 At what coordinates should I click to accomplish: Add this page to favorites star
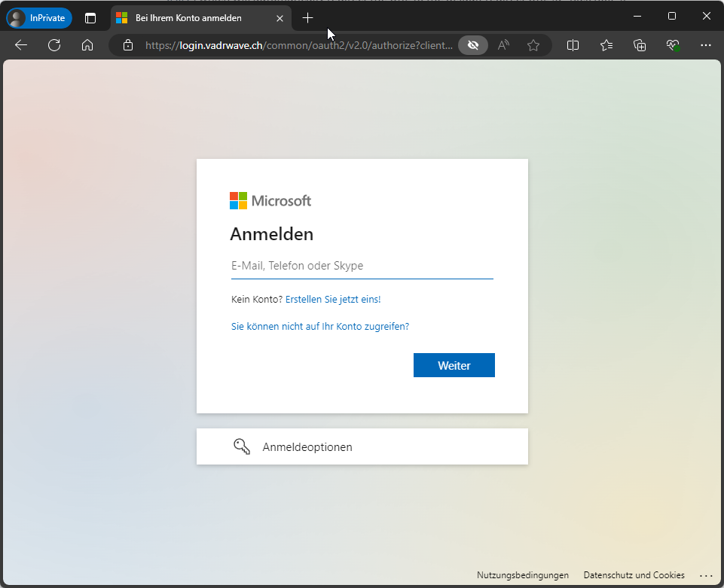pyautogui.click(x=533, y=45)
